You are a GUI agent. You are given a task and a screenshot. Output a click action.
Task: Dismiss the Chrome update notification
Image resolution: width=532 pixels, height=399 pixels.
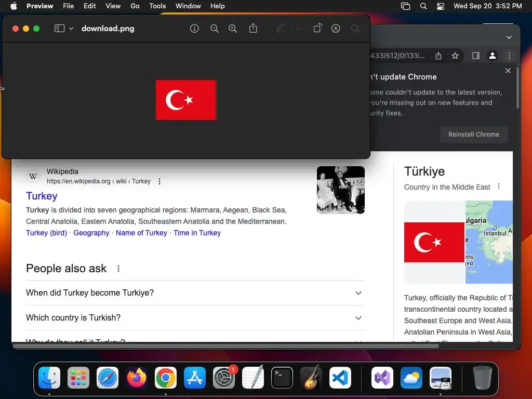click(508, 71)
